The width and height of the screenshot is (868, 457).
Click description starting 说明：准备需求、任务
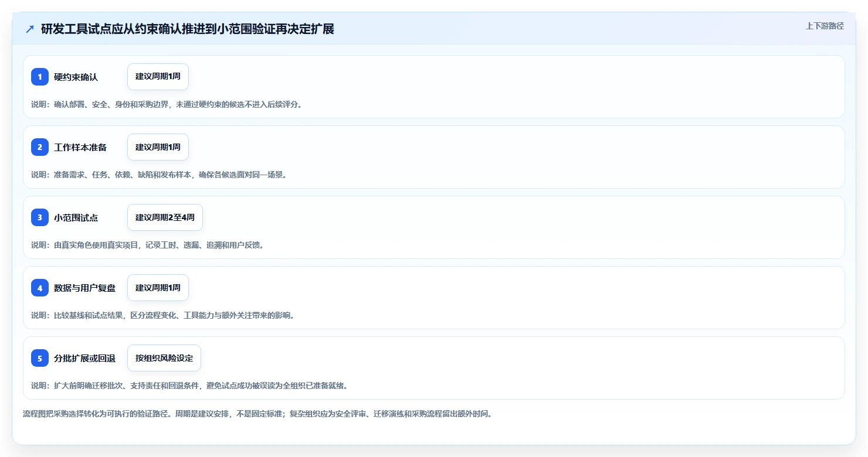[x=159, y=175]
